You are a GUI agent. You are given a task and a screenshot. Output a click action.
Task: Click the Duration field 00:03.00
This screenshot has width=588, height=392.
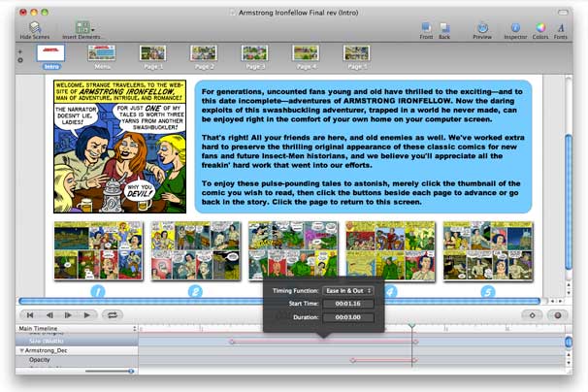tap(348, 317)
